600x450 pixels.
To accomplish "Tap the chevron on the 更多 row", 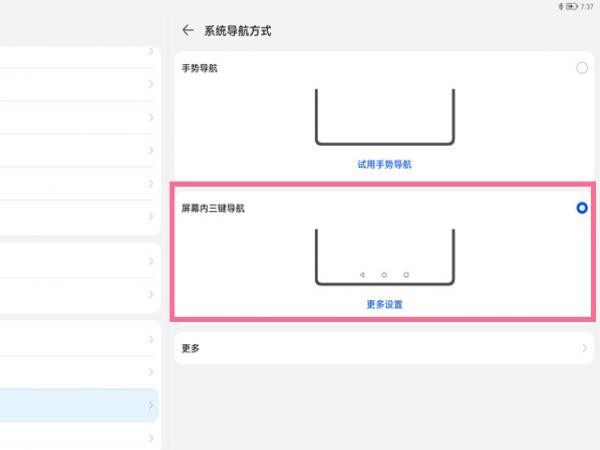I will click(x=584, y=348).
